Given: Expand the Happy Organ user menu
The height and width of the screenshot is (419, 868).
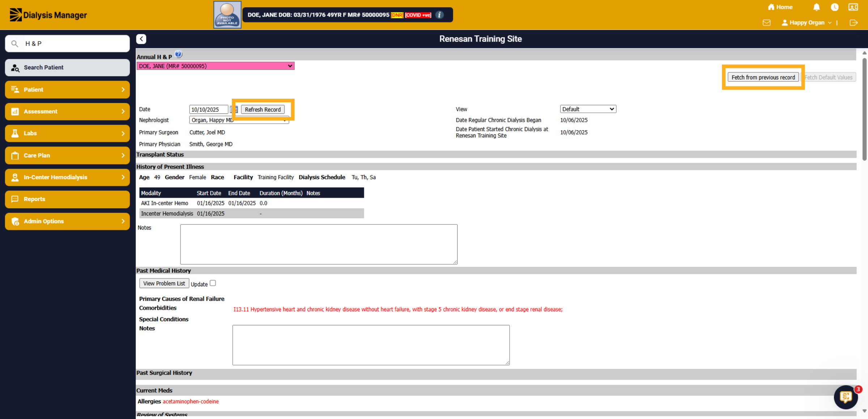Looking at the screenshot, I should click(x=807, y=23).
